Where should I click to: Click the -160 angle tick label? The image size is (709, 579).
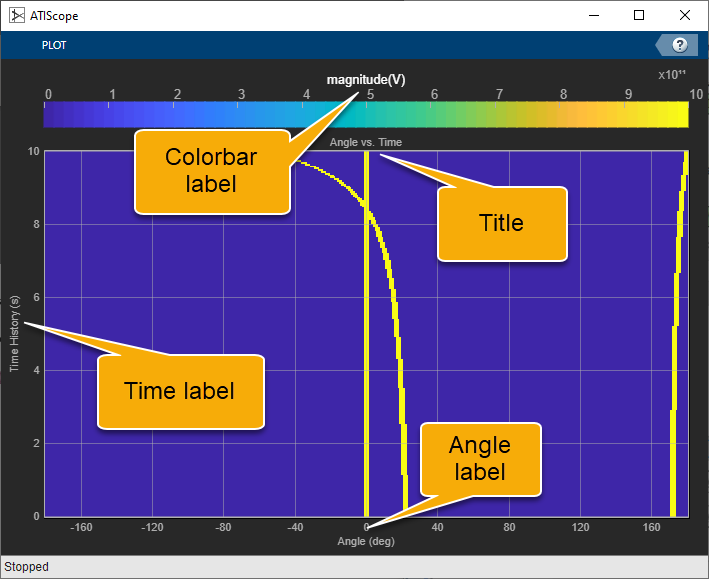81,527
